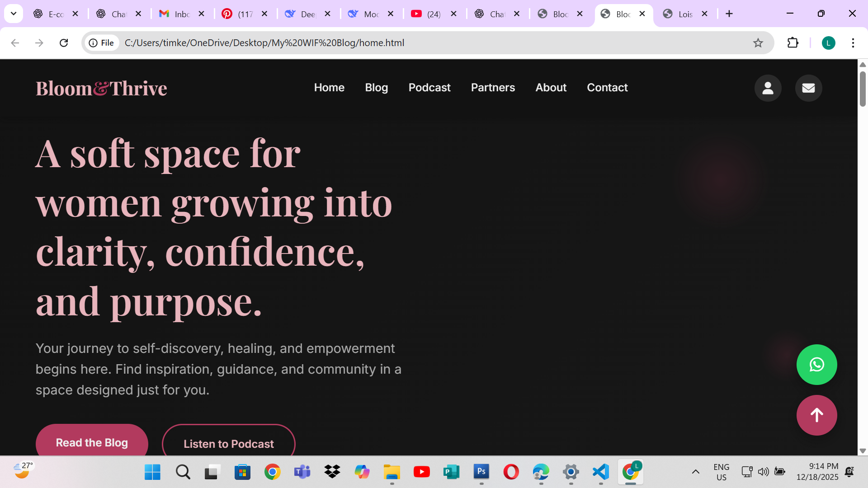Open the tab search dropdown

(13, 14)
